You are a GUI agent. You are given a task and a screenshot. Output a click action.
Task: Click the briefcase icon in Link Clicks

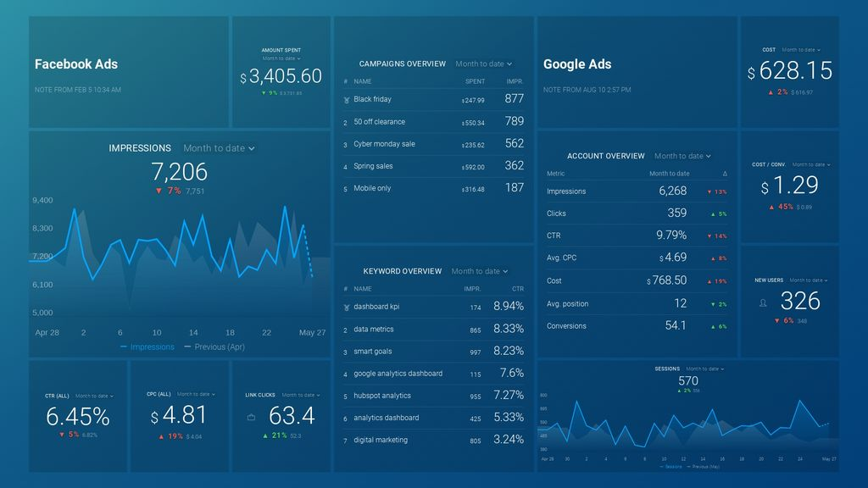(x=251, y=417)
